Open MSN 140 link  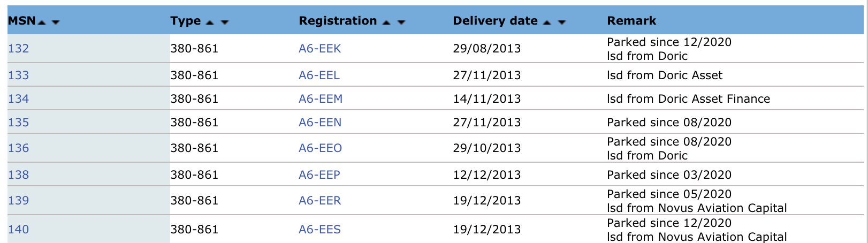click(18, 230)
